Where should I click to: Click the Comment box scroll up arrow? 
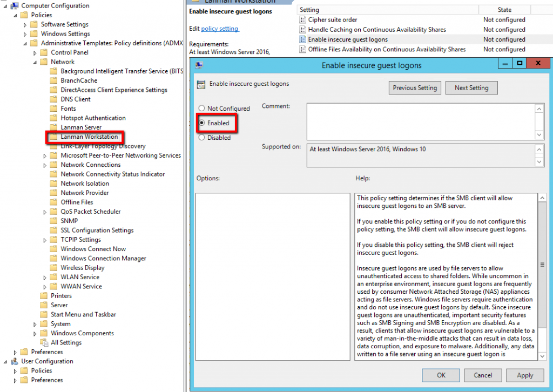point(539,109)
